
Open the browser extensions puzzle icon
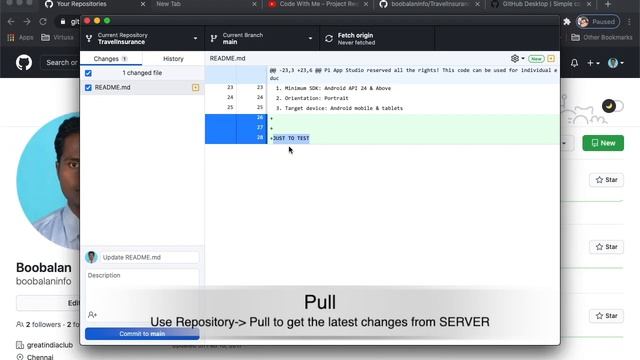567,22
